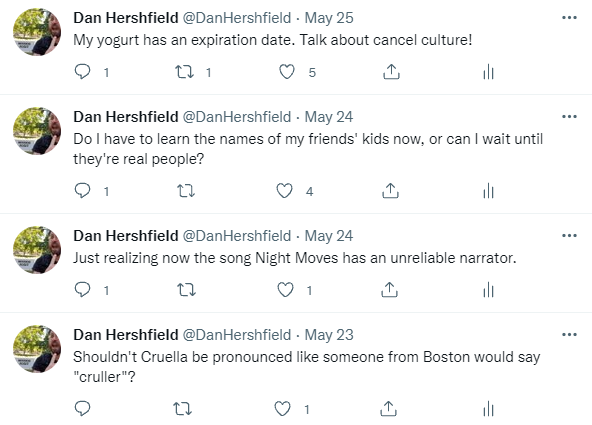592x425 pixels.
Task: Share the Cruella pronunciation tweet
Action: tap(388, 408)
